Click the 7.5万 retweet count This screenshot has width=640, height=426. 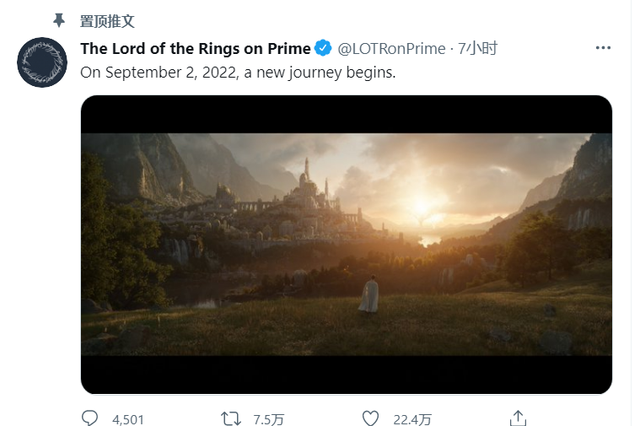268,419
